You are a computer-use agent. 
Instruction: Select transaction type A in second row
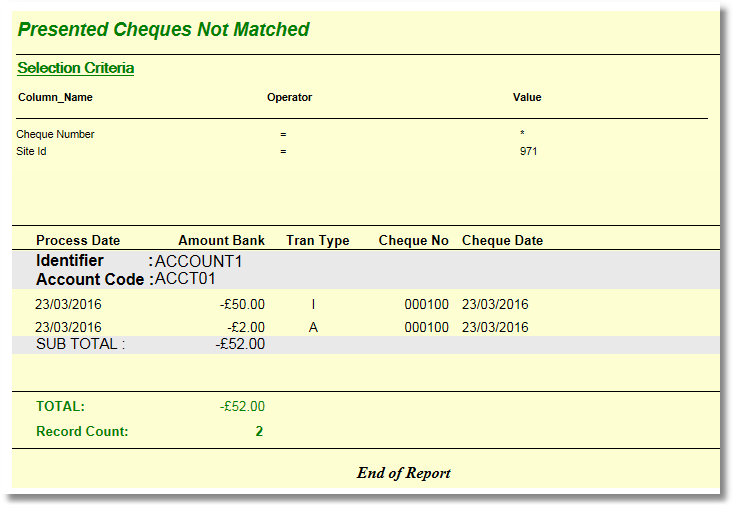[x=313, y=327]
